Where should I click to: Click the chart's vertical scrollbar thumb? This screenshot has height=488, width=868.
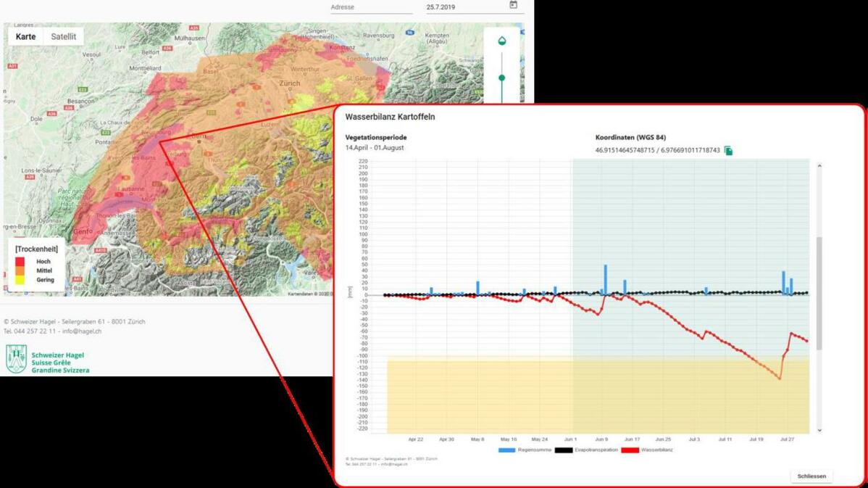tap(819, 293)
